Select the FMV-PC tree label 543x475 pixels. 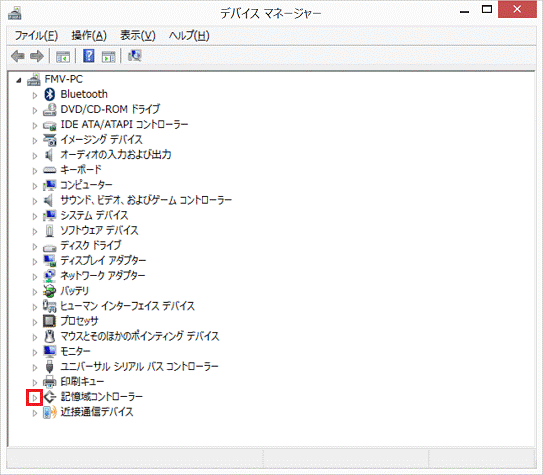tap(64, 79)
